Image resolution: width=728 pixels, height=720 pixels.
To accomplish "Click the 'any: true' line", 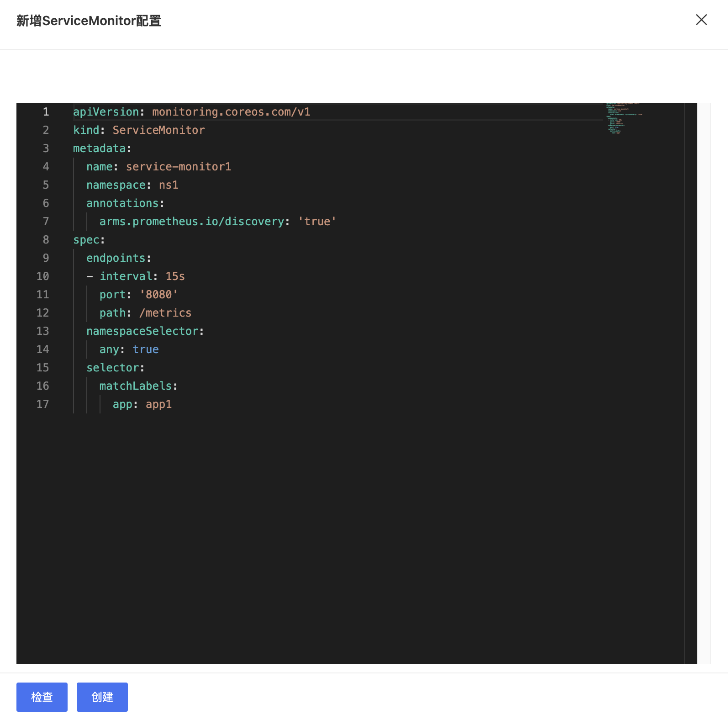I will [129, 349].
